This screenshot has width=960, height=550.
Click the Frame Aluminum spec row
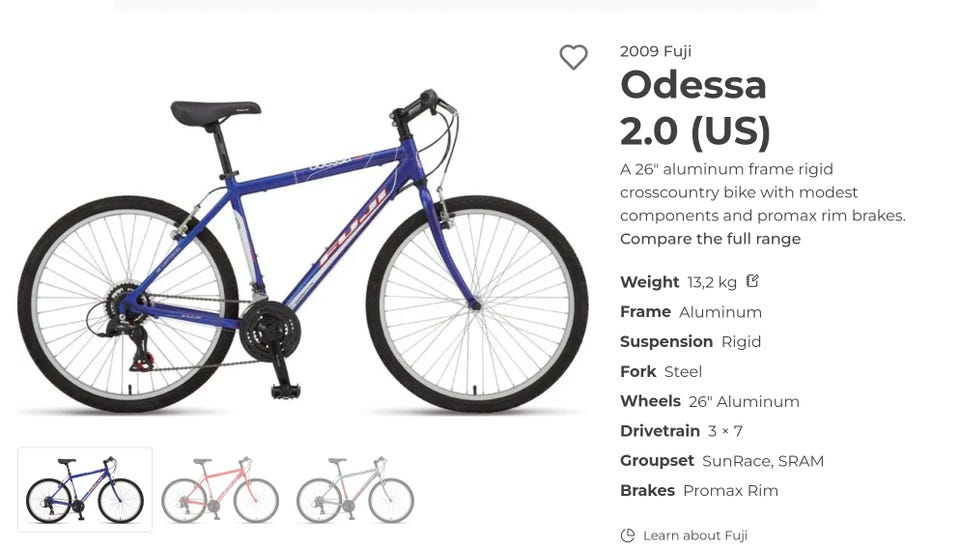(690, 312)
